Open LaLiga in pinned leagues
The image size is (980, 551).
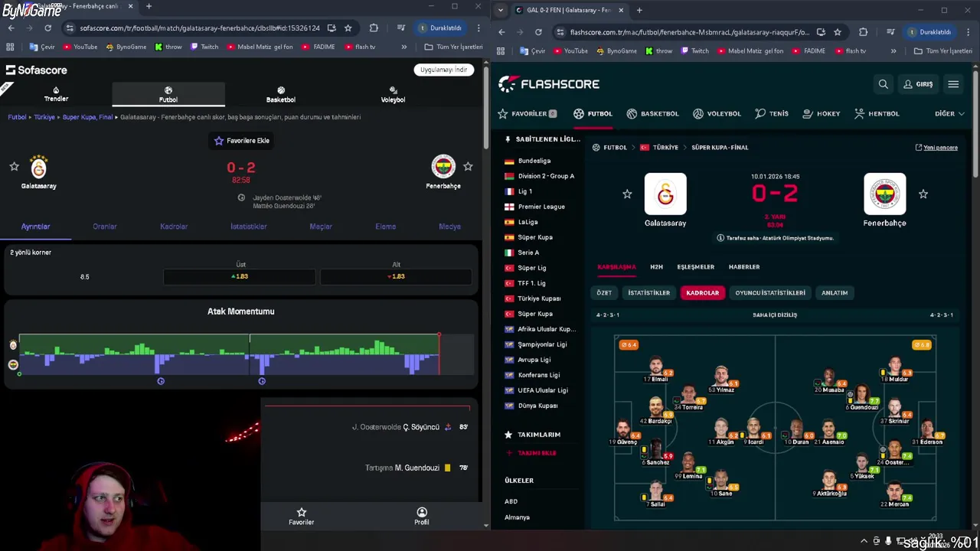click(528, 222)
